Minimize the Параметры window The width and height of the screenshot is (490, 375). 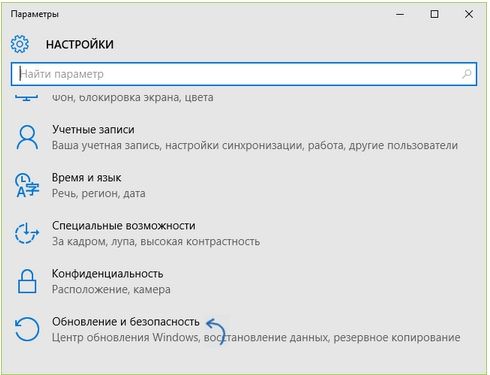[x=400, y=14]
